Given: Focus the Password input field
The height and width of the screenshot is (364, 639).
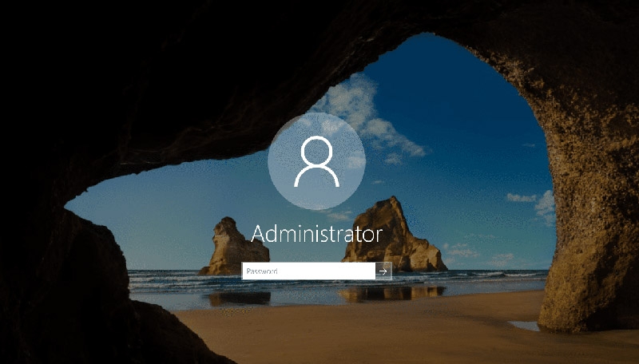Looking at the screenshot, I should pos(308,271).
